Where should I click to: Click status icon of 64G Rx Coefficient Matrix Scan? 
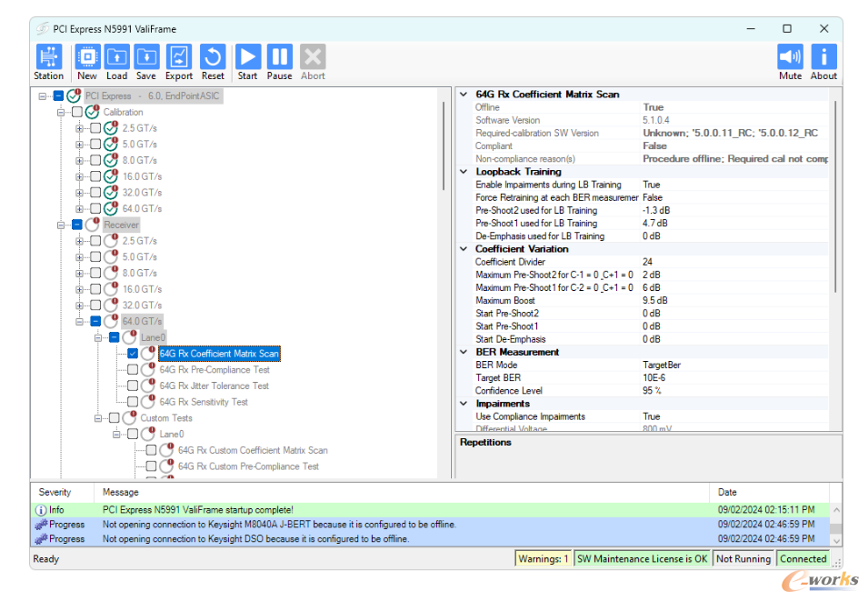click(x=148, y=353)
